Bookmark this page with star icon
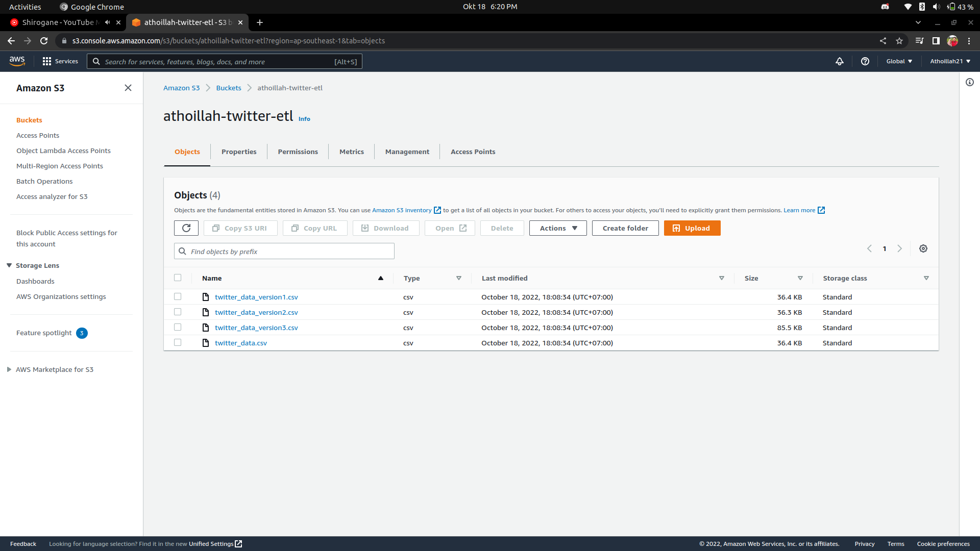This screenshot has width=980, height=551. pyautogui.click(x=899, y=41)
